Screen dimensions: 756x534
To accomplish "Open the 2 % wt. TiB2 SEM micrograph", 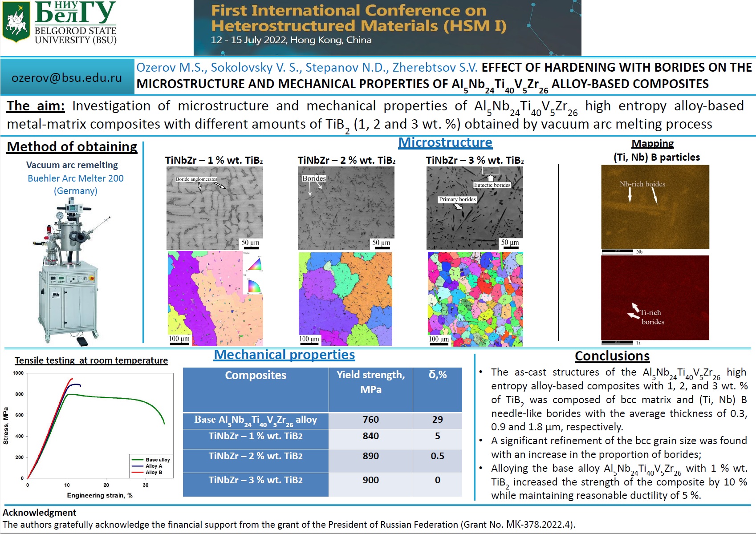I will (345, 208).
